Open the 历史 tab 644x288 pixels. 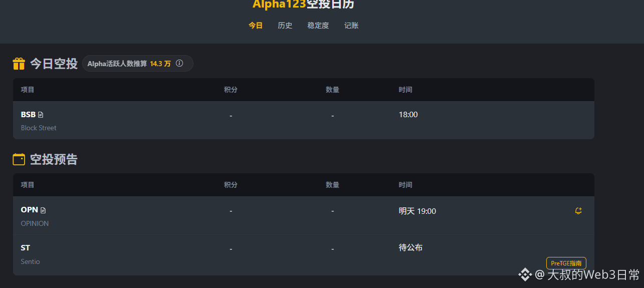point(285,26)
